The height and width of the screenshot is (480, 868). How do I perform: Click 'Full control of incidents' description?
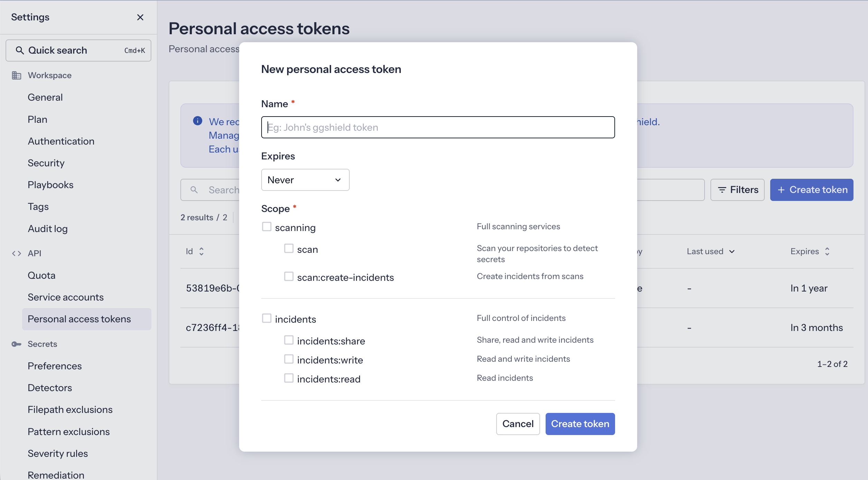point(521,319)
